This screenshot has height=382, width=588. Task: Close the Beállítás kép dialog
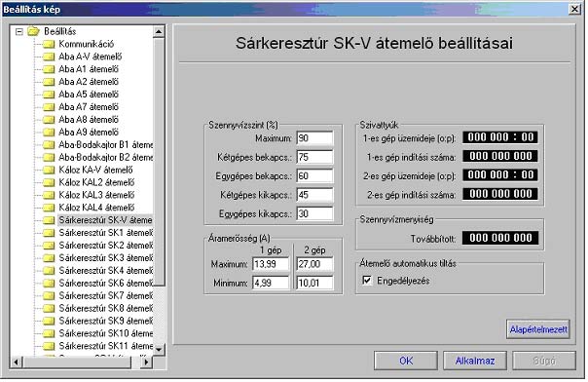pos(574,9)
